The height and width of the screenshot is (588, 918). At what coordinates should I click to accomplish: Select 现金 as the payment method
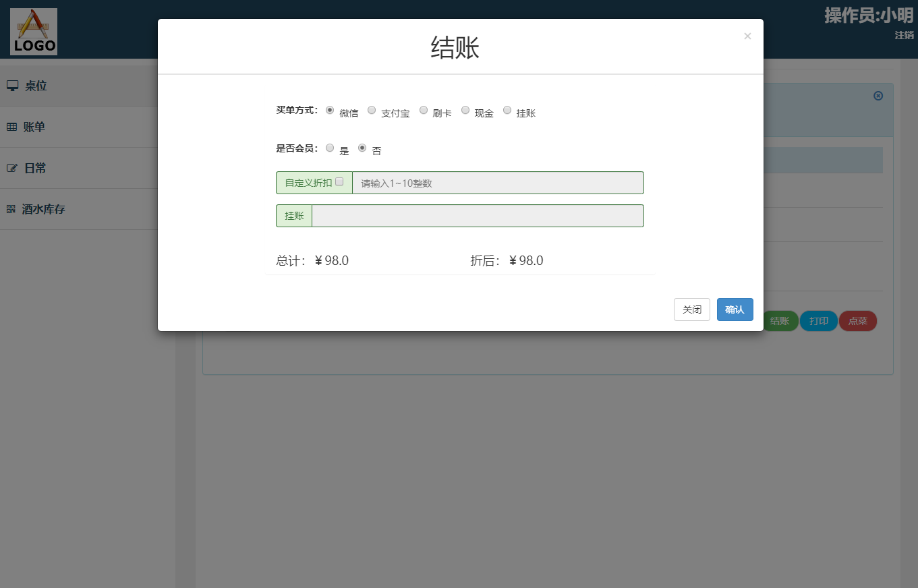465,110
